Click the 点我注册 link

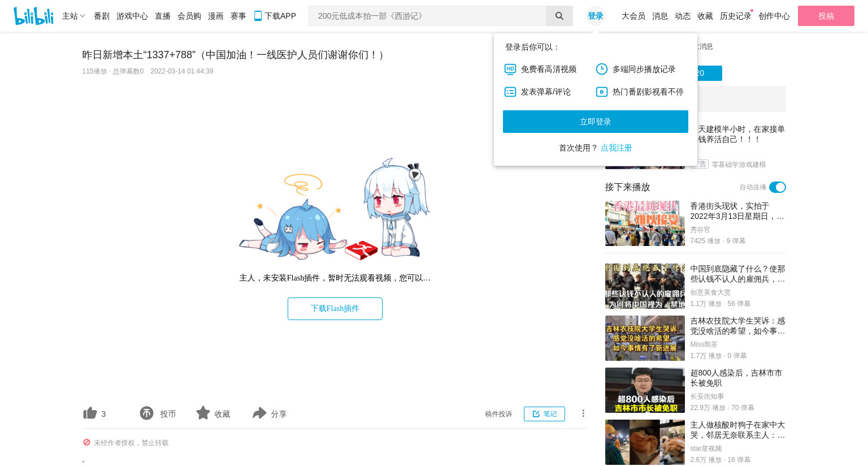(617, 148)
